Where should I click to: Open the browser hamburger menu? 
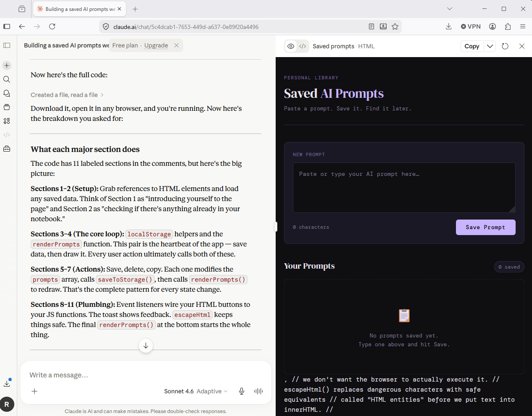pyautogui.click(x=523, y=26)
